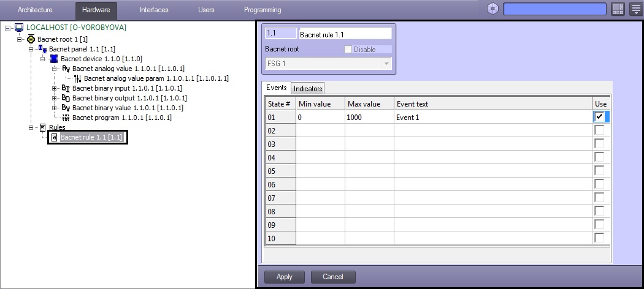Switch to the Indicators tab
The height and width of the screenshot is (289, 644).
coord(308,89)
